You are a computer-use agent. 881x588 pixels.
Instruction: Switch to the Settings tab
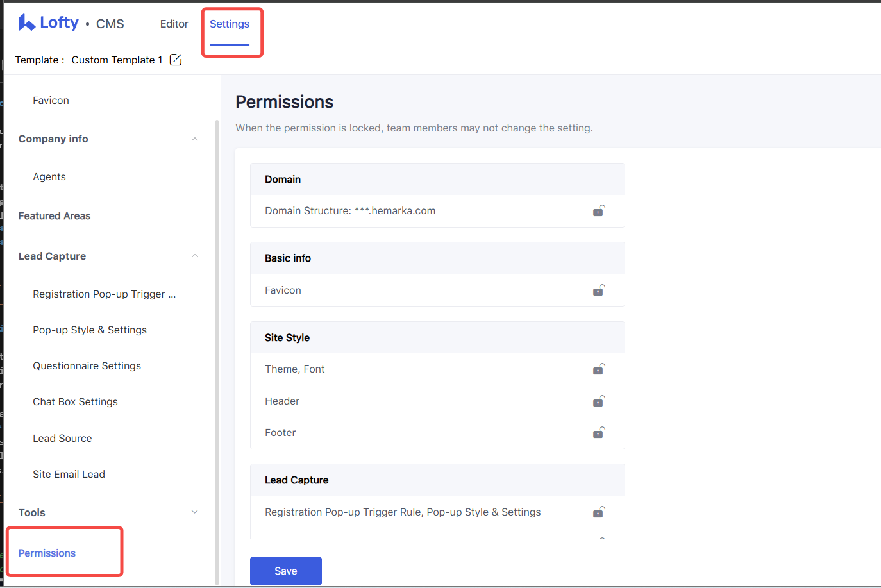point(230,24)
